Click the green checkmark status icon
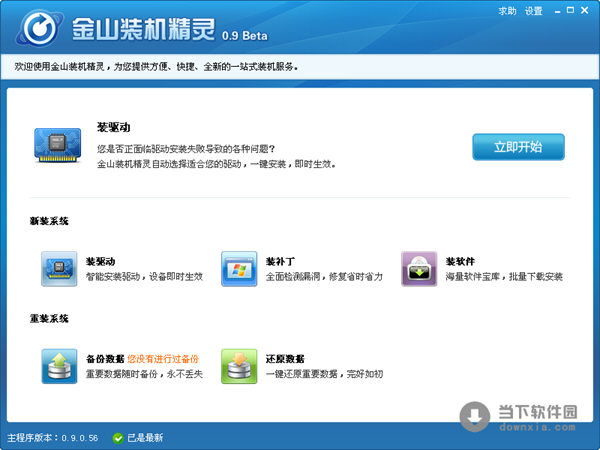The width and height of the screenshot is (600, 450). tap(118, 438)
